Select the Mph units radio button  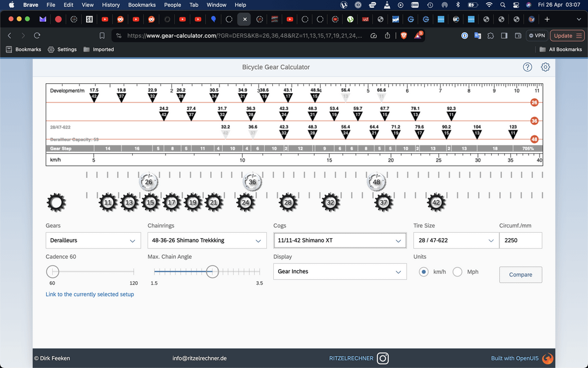457,272
